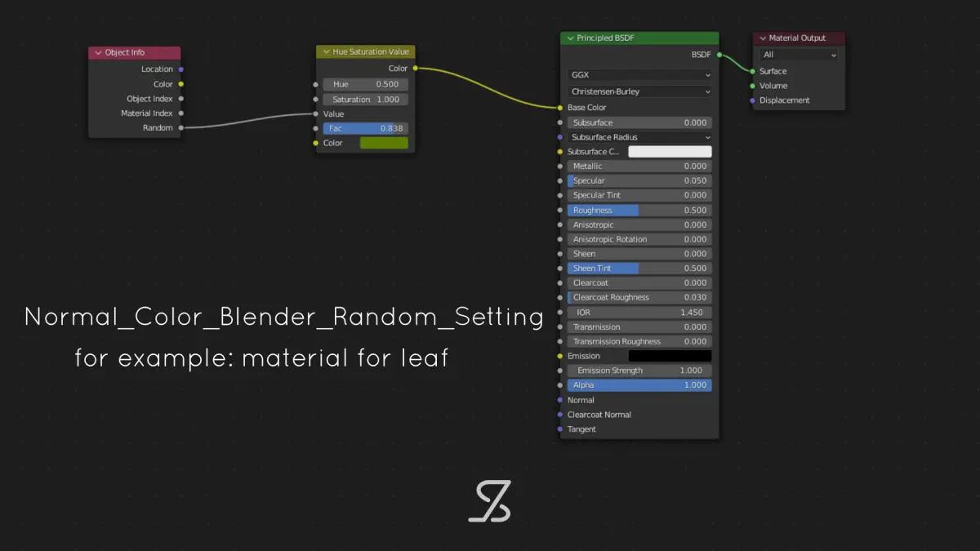Click the Value input socket on Hue Saturation node
The width and height of the screenshot is (980, 551).
[x=315, y=113]
